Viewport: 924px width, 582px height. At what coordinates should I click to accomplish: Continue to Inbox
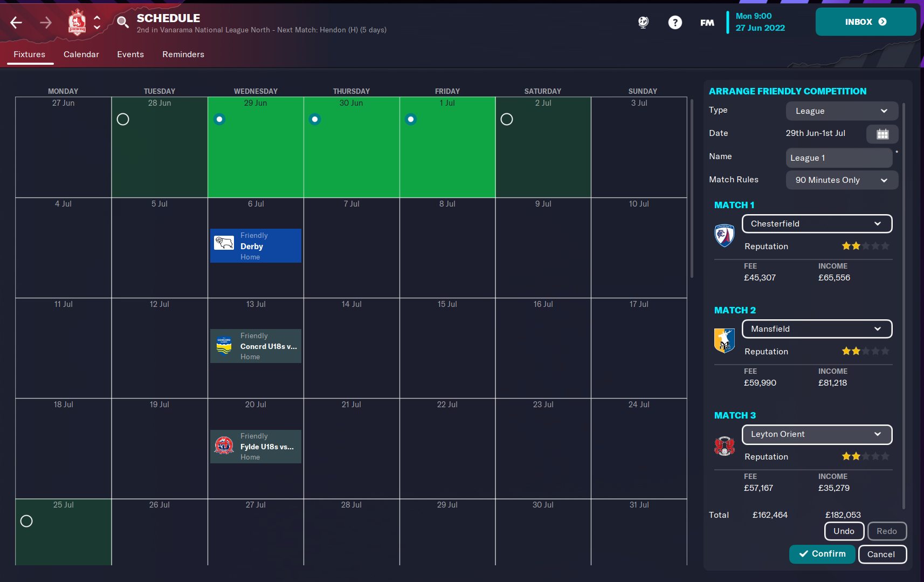[x=866, y=22]
